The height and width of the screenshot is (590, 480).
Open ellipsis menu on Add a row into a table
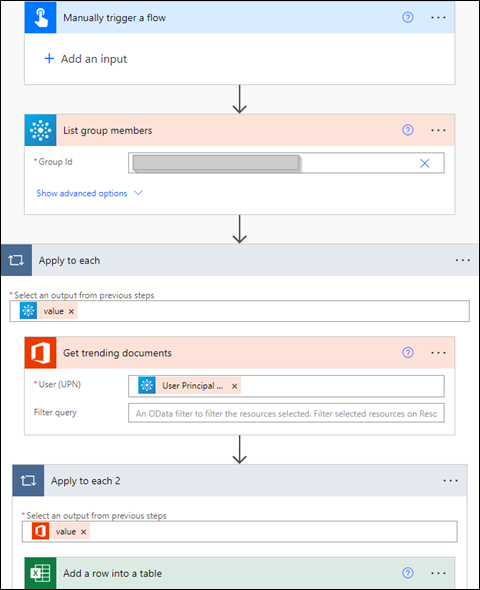pos(438,573)
